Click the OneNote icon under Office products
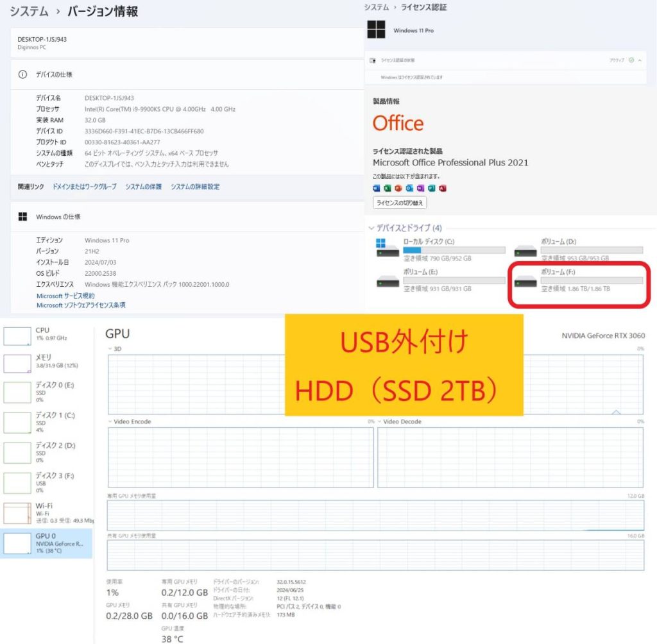The image size is (657, 644). pyautogui.click(x=420, y=188)
